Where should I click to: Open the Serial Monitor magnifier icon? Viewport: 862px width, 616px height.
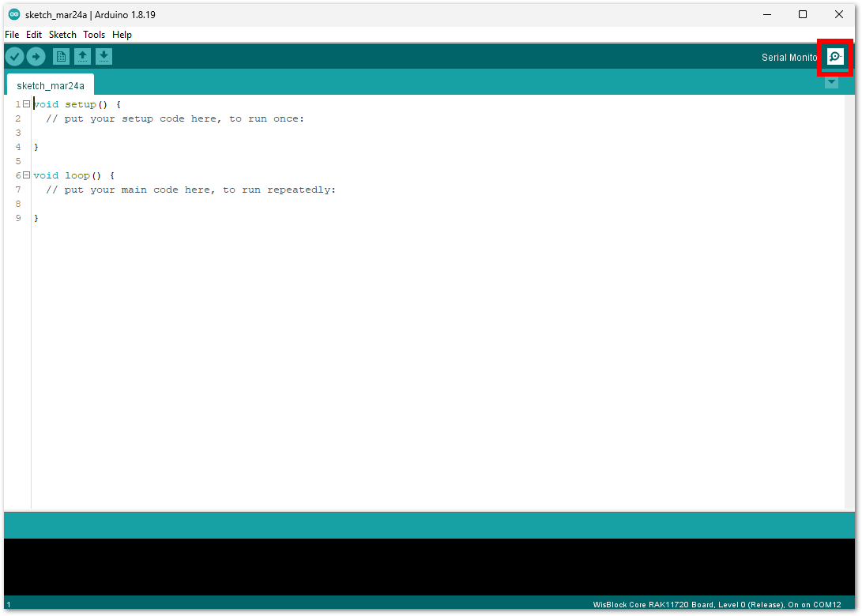click(x=836, y=57)
